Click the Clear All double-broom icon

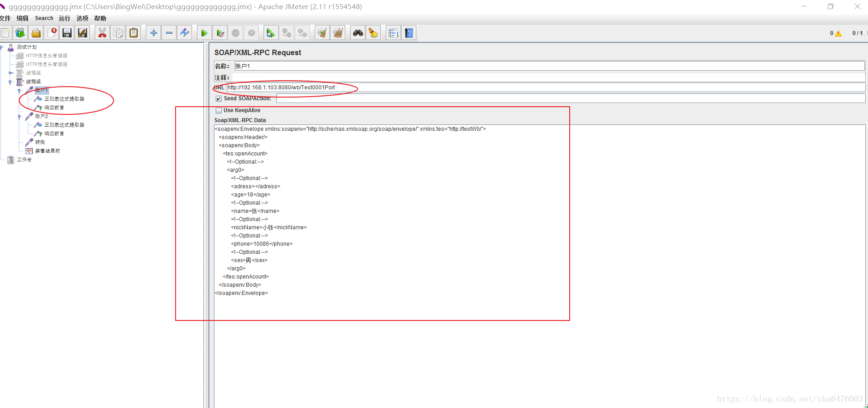[x=338, y=33]
